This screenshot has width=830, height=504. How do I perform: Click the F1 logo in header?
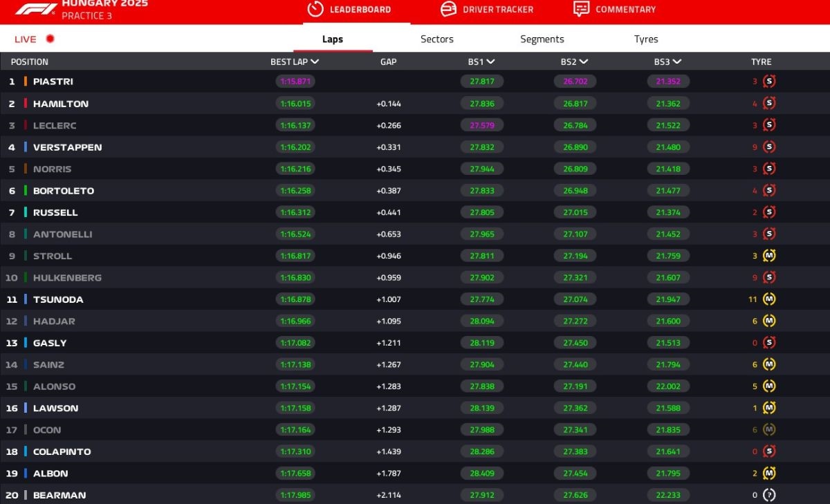[37, 9]
